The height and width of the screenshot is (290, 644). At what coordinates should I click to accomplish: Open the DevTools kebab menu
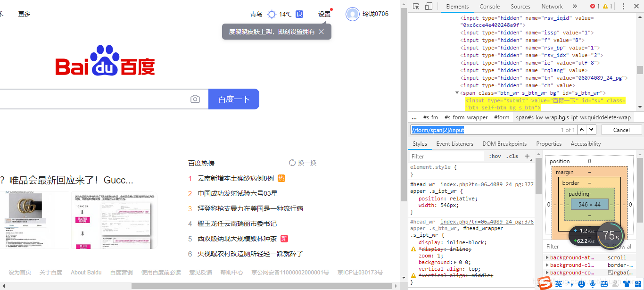point(624,7)
